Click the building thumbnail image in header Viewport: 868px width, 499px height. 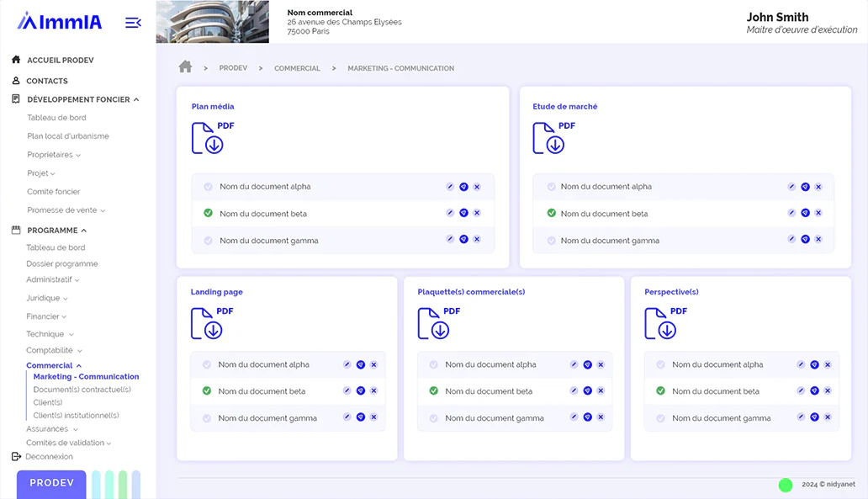point(213,22)
